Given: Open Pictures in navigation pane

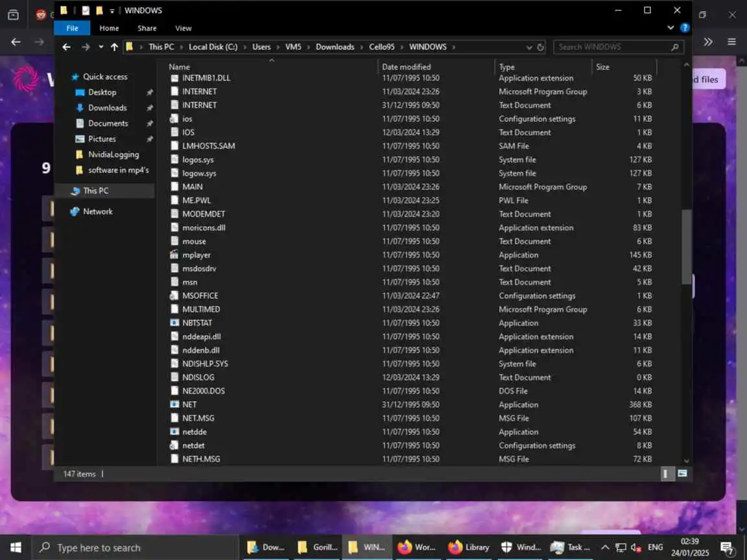Looking at the screenshot, I should [x=101, y=139].
